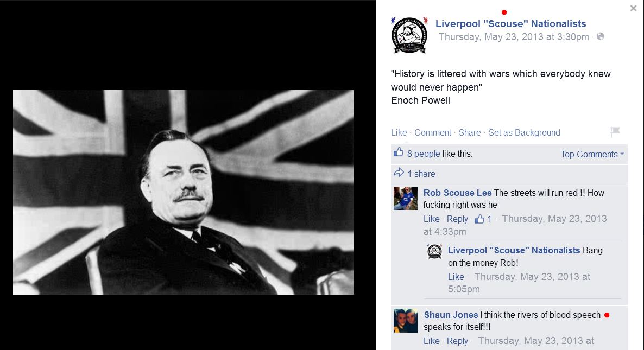This screenshot has width=644, height=350.
Task: Select Set as Background option
Action: (524, 132)
